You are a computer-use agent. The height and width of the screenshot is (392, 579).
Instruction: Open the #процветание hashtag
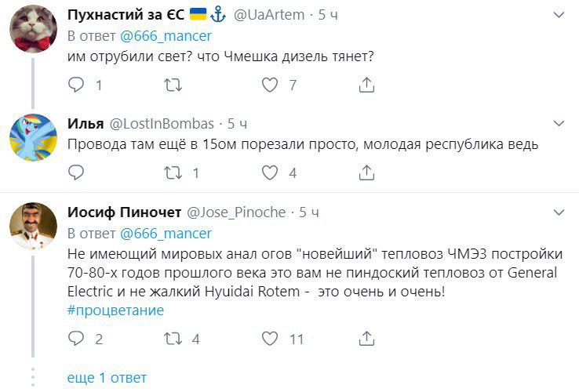(x=115, y=310)
